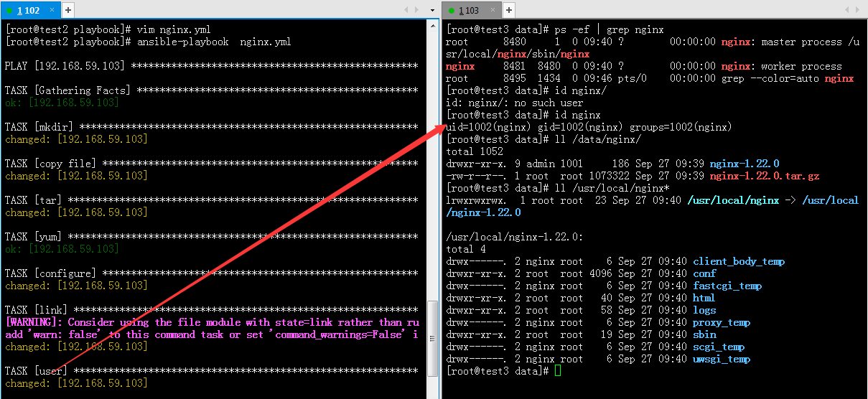This screenshot has height=399, width=868.
Task: Click the right pane's previous-tab arrow
Action: (848, 10)
